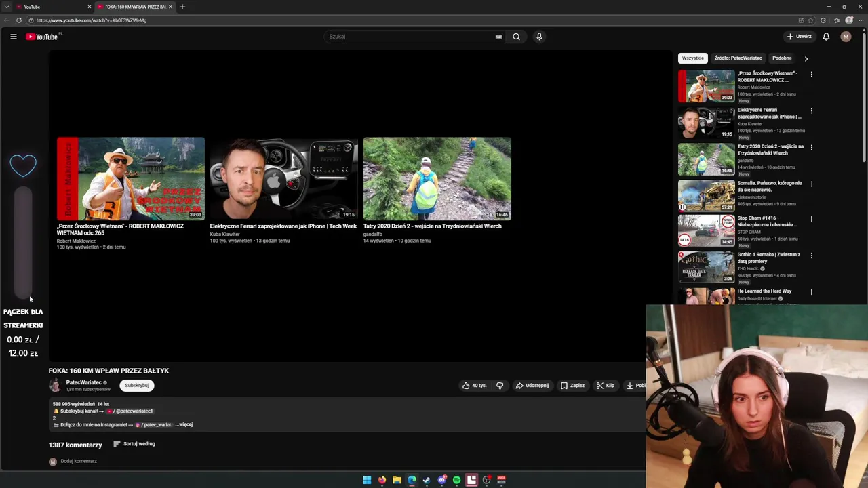868x488 pixels.
Task: Open options for He Learned the Hard Way
Action: [x=811, y=292]
